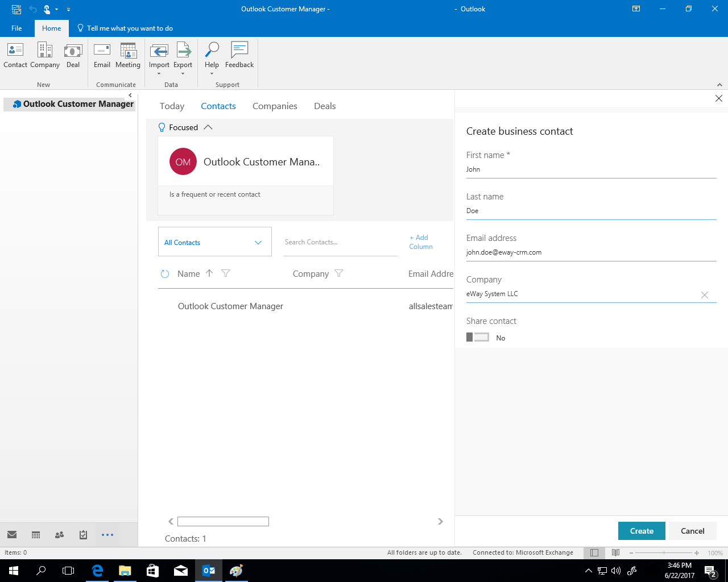Refresh the contacts list

[165, 274]
